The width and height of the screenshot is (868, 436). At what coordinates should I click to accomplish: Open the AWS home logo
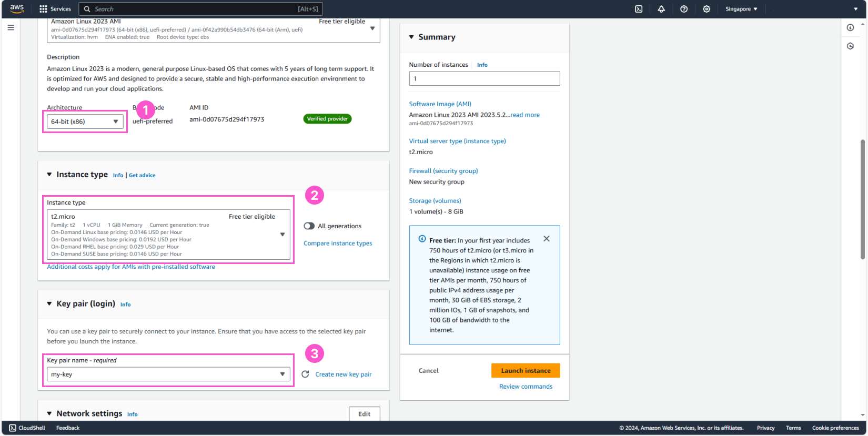[17, 8]
